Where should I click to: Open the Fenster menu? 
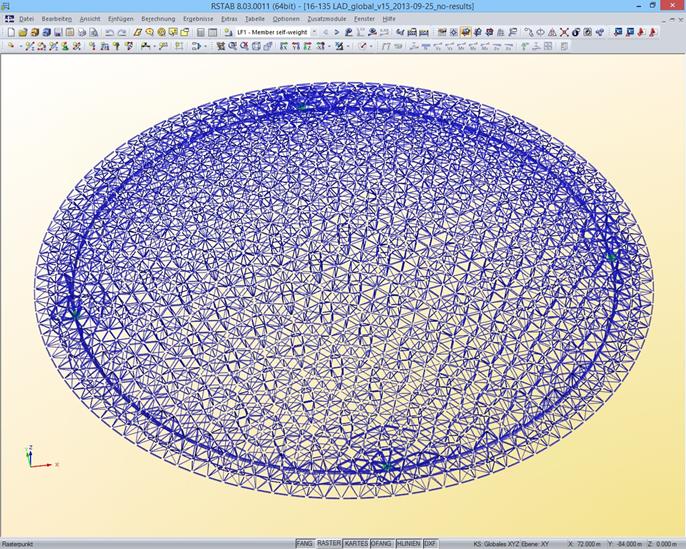pyautogui.click(x=364, y=19)
